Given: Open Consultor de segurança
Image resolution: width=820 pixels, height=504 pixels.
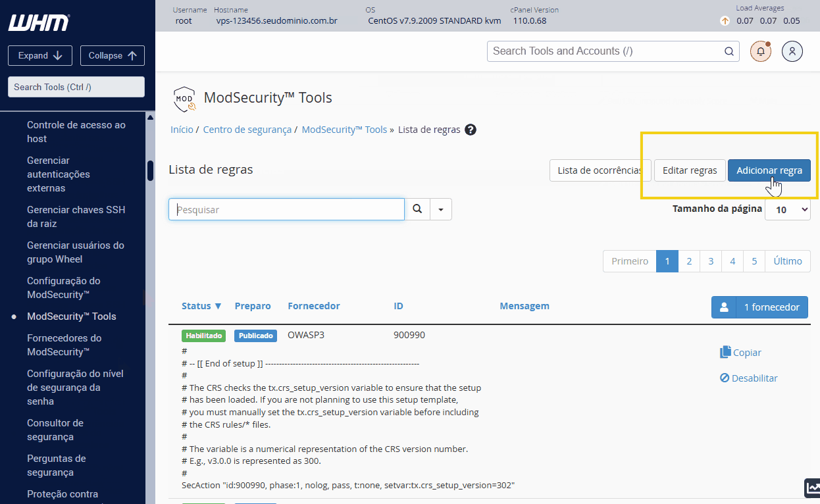Looking at the screenshot, I should [55, 430].
